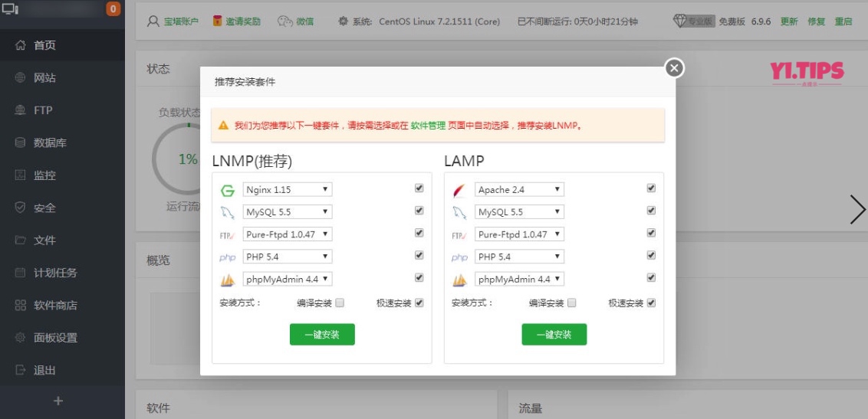Toggle LAMP 极速安装 checkbox
The height and width of the screenshot is (419, 868).
(x=651, y=303)
